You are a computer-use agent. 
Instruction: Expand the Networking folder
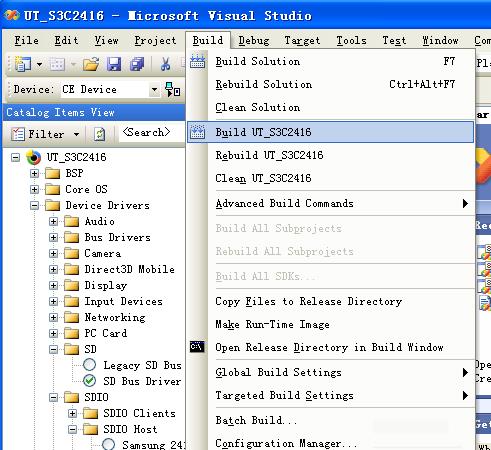(53, 317)
